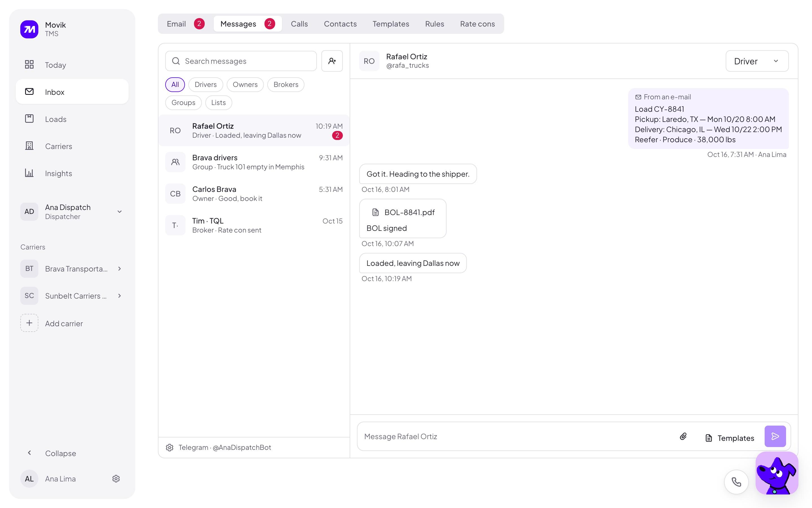Open the Carriers section in main navigation
This screenshot has width=812, height=508.
[72, 146]
